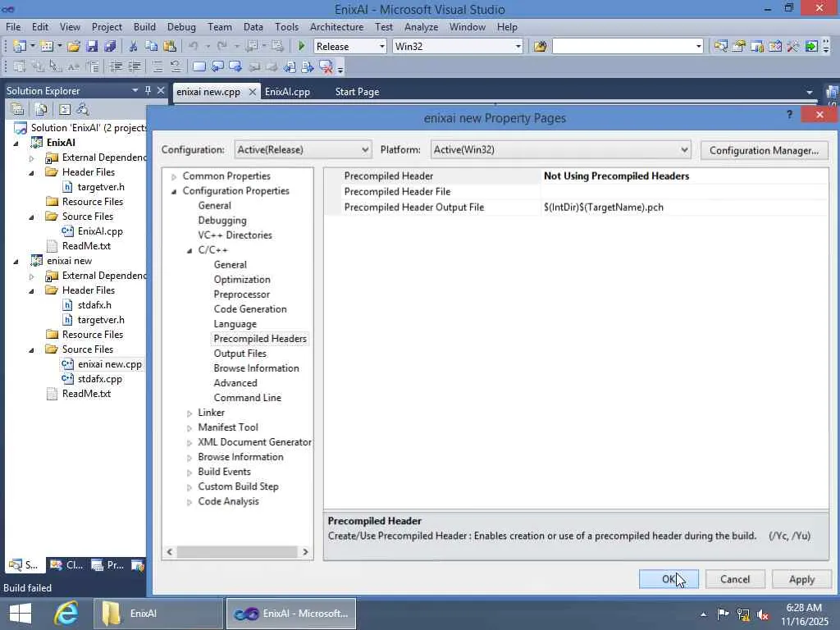Click the Windows Start button
Viewport: 840px width, 630px height.
(x=21, y=614)
